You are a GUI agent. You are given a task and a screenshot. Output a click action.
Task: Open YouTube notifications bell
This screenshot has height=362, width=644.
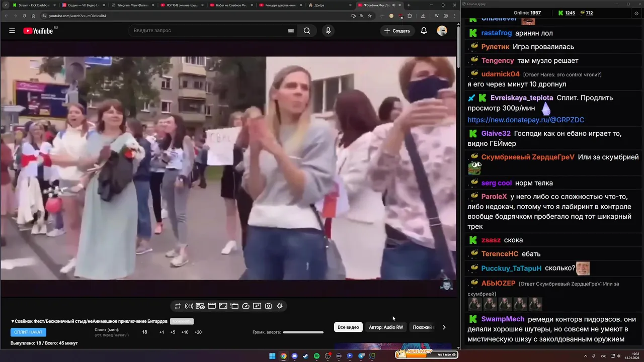pos(424,31)
